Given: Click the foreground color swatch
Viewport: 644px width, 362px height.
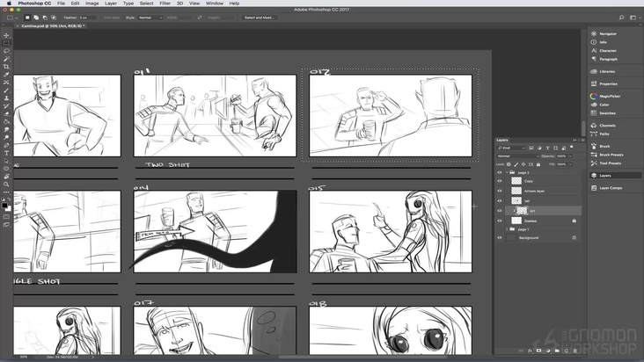Looking at the screenshot, I should [x=4, y=205].
